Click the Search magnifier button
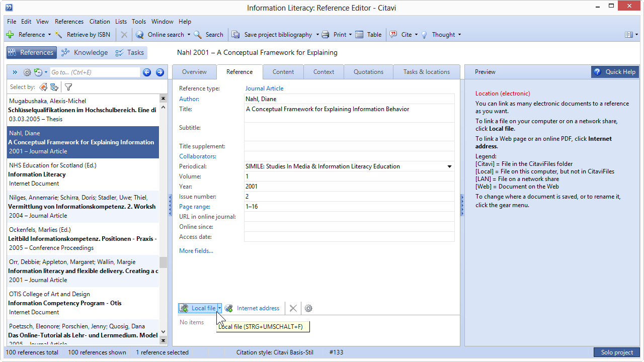 [x=208, y=35]
